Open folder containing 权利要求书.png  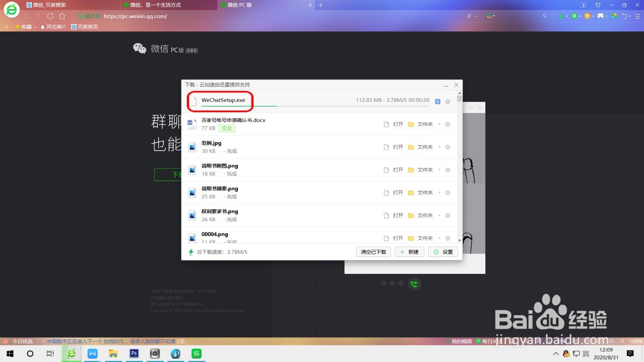(x=421, y=216)
